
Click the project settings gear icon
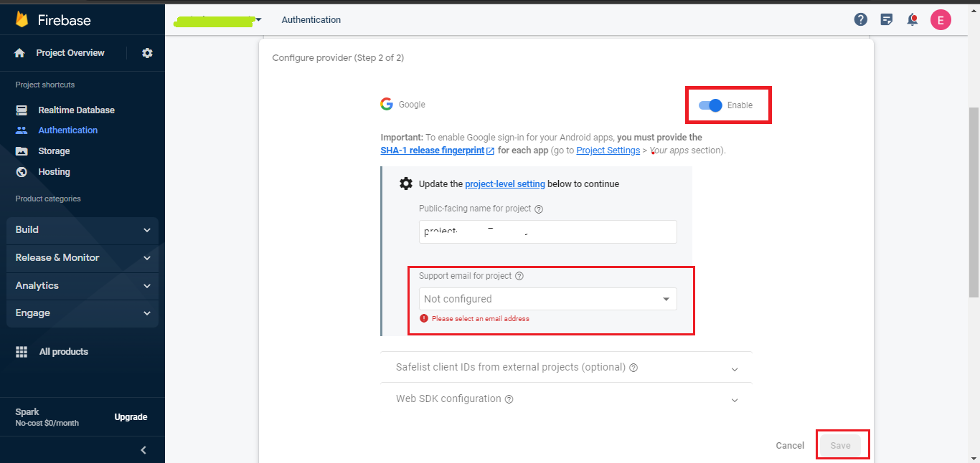tap(147, 53)
